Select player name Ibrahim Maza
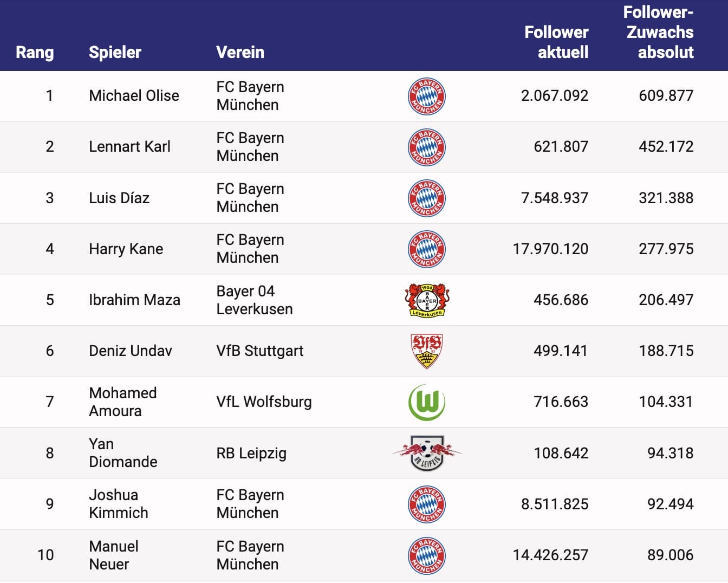The image size is (728, 583). click(x=134, y=300)
